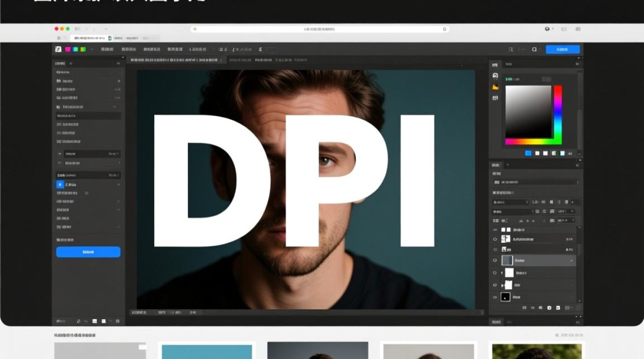Open the teal thumbnail below the editor window
This screenshot has height=359, width=644.
tap(207, 352)
